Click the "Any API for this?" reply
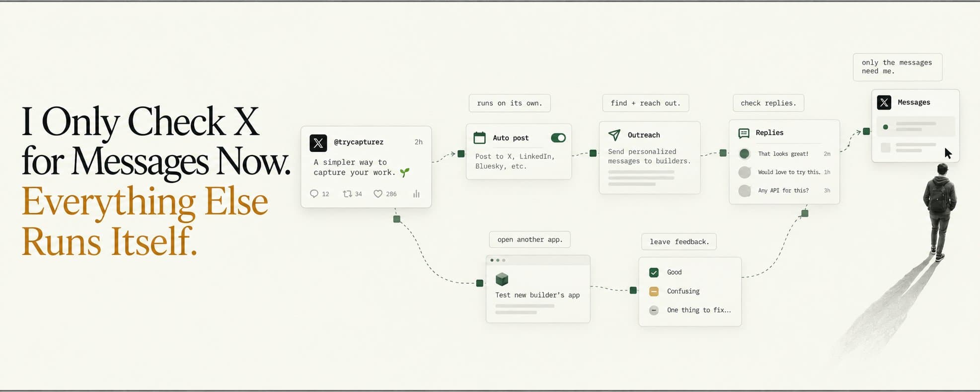980x392 pixels. click(x=783, y=191)
